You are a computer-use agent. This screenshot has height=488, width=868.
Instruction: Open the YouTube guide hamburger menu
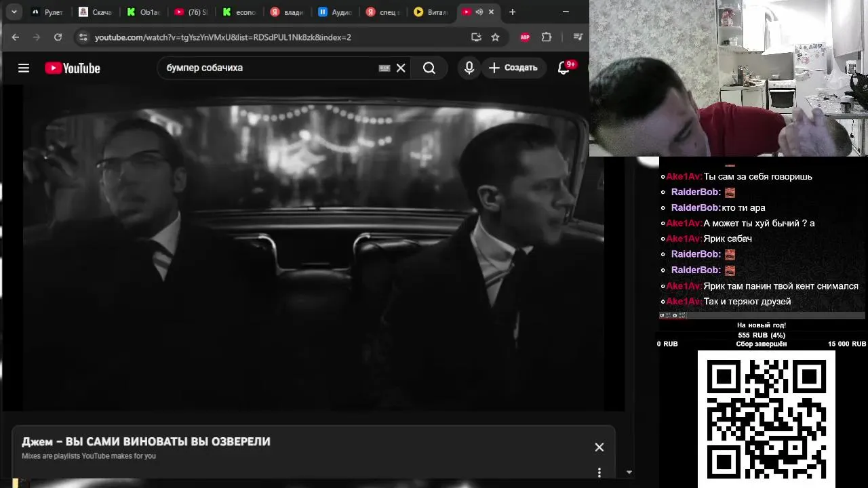(24, 68)
